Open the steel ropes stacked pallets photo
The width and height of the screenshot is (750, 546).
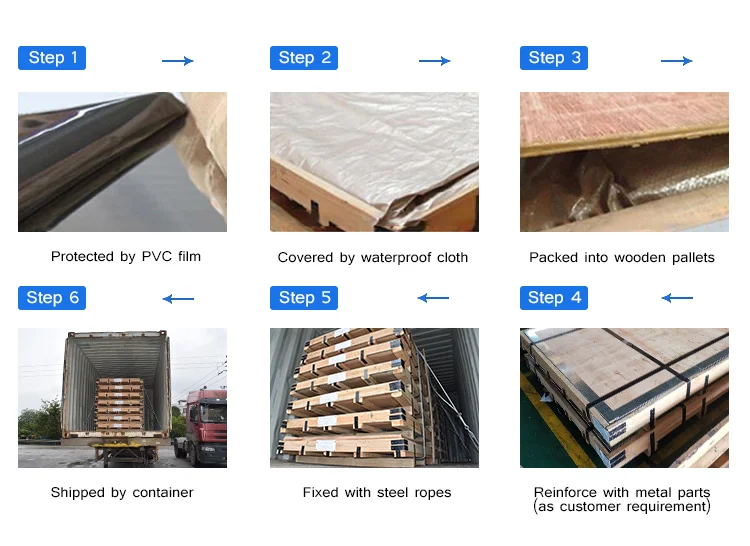coord(375,398)
